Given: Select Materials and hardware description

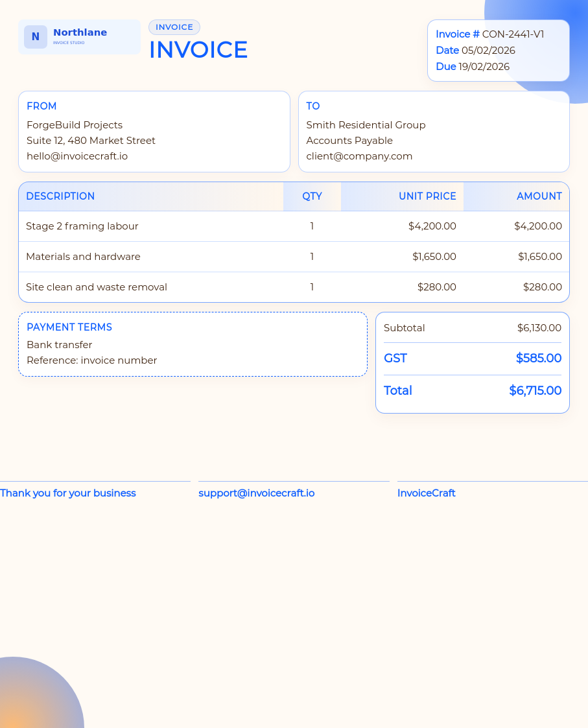Looking at the screenshot, I should [83, 256].
